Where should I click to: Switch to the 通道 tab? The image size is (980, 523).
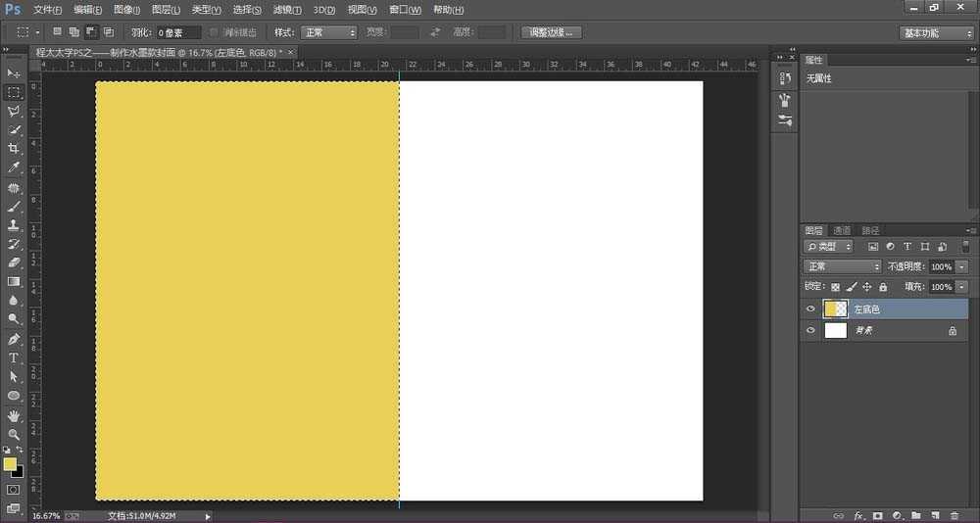(843, 230)
